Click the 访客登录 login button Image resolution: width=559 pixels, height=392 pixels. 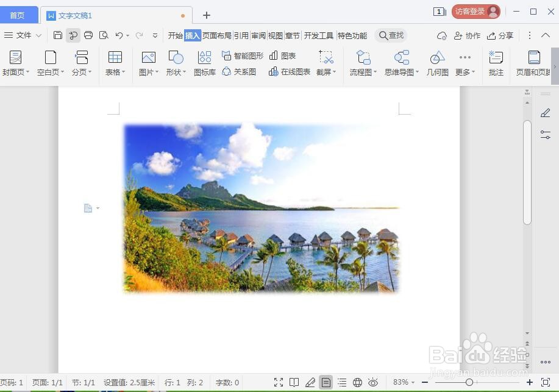point(476,12)
